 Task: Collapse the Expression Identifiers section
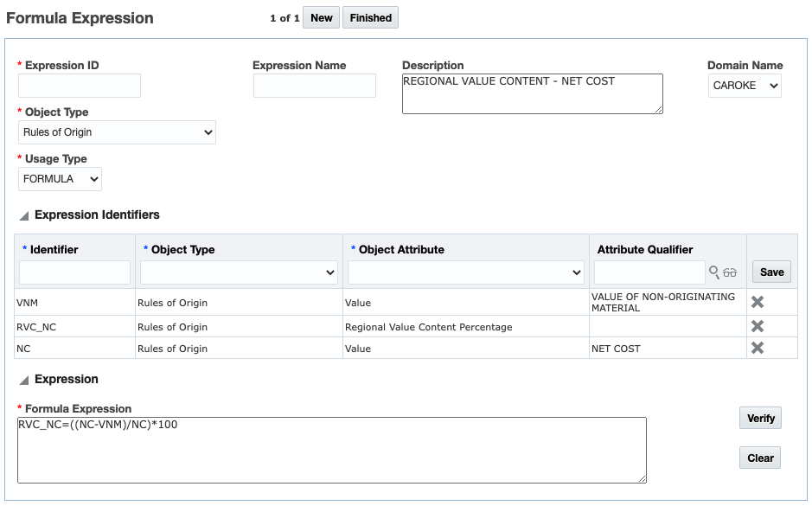(x=24, y=215)
